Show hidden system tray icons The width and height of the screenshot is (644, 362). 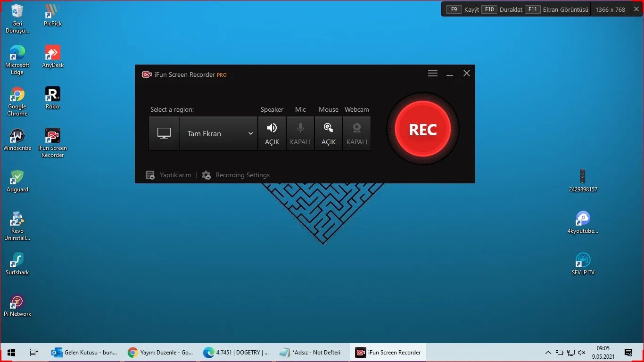click(548, 353)
